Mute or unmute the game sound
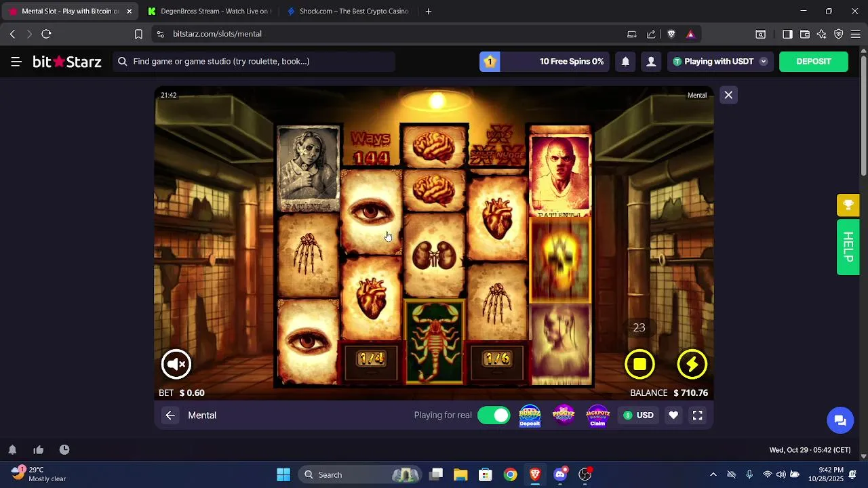 176,365
